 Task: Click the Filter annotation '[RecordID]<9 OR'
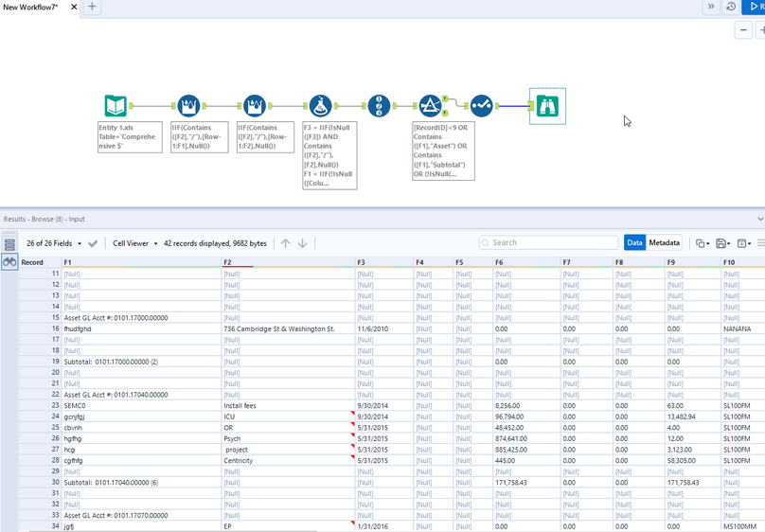tap(443, 151)
